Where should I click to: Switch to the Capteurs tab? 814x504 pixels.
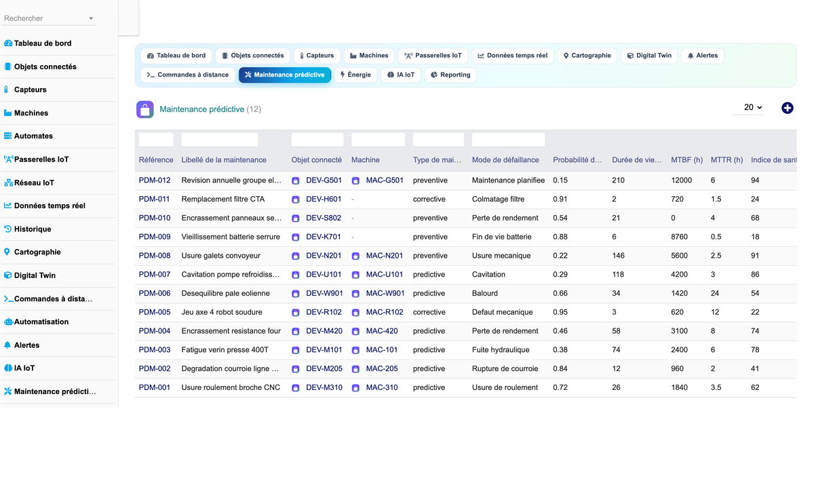pos(317,56)
